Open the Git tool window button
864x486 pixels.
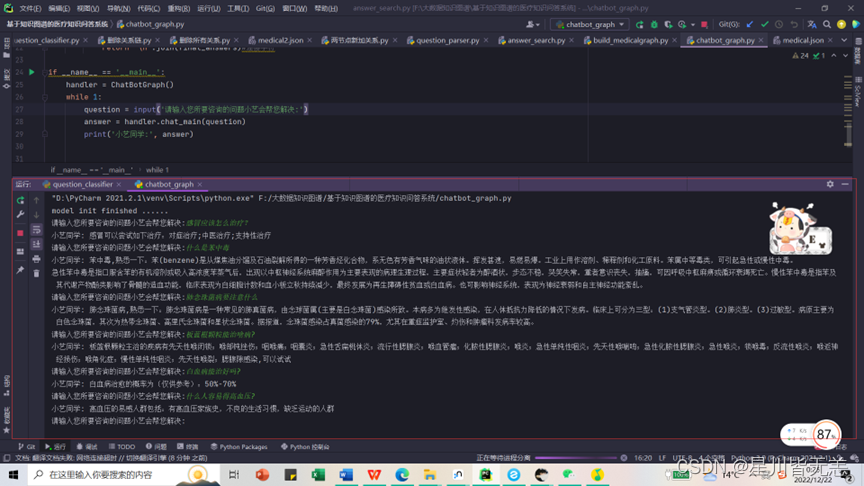pos(26,447)
